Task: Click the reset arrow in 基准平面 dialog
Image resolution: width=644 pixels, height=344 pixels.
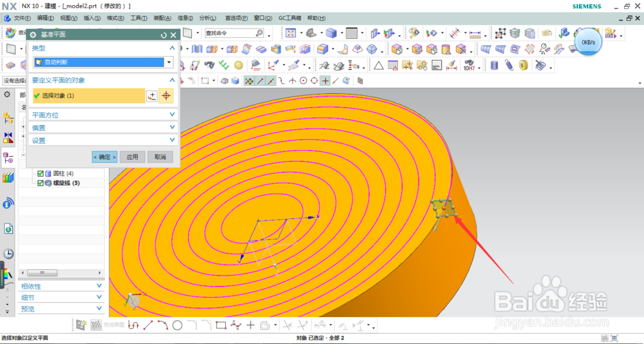Action: tap(164, 35)
